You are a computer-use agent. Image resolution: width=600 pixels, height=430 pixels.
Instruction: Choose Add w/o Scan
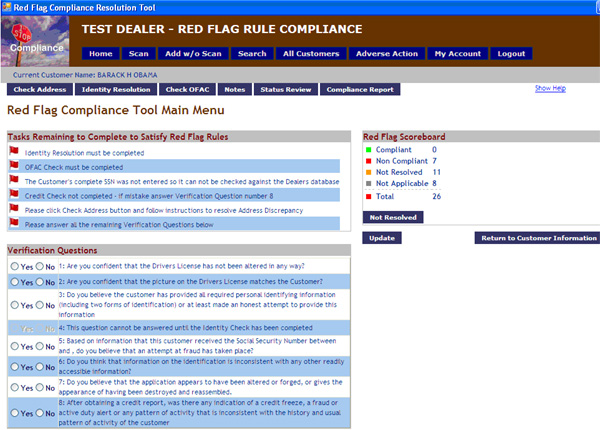click(193, 54)
